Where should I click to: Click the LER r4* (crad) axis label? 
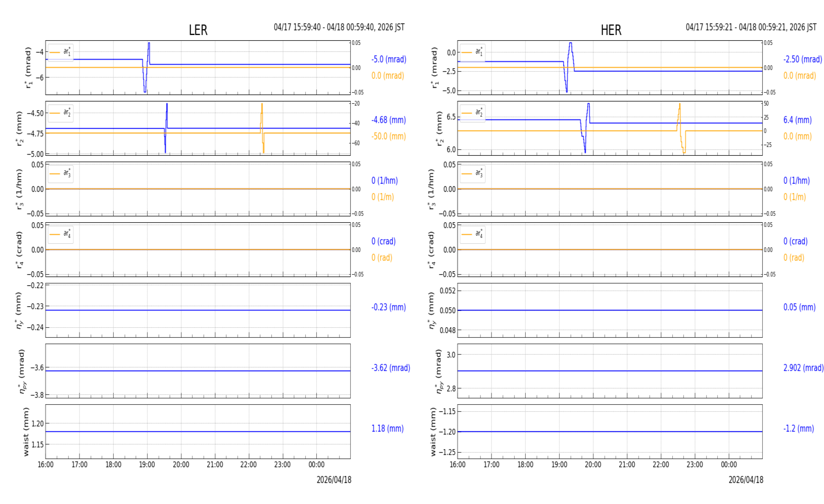click(x=19, y=250)
